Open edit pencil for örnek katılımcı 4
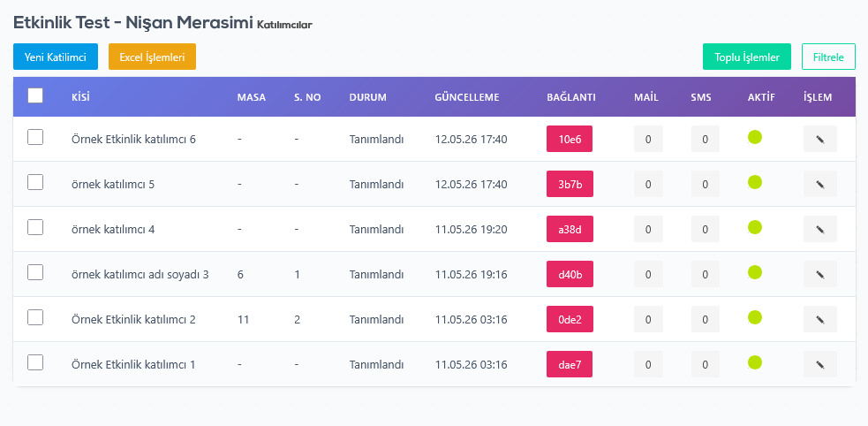Image resolution: width=868 pixels, height=426 pixels. [819, 229]
